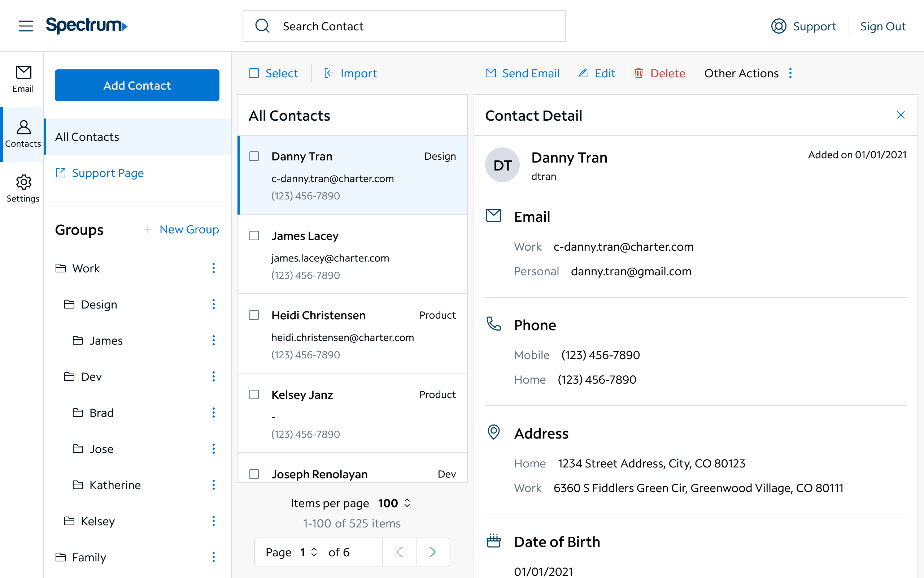This screenshot has width=924, height=578.
Task: Click the Home phone number in detail
Action: [597, 379]
